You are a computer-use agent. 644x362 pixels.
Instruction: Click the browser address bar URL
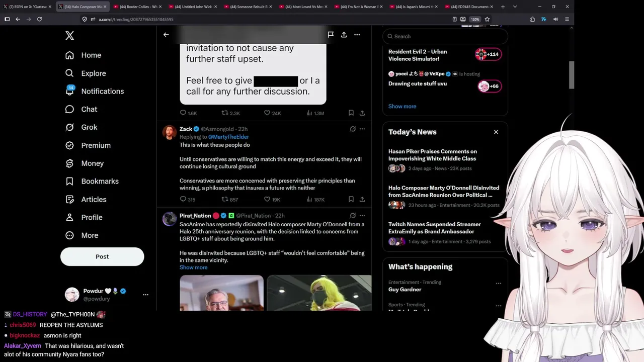[x=136, y=19]
